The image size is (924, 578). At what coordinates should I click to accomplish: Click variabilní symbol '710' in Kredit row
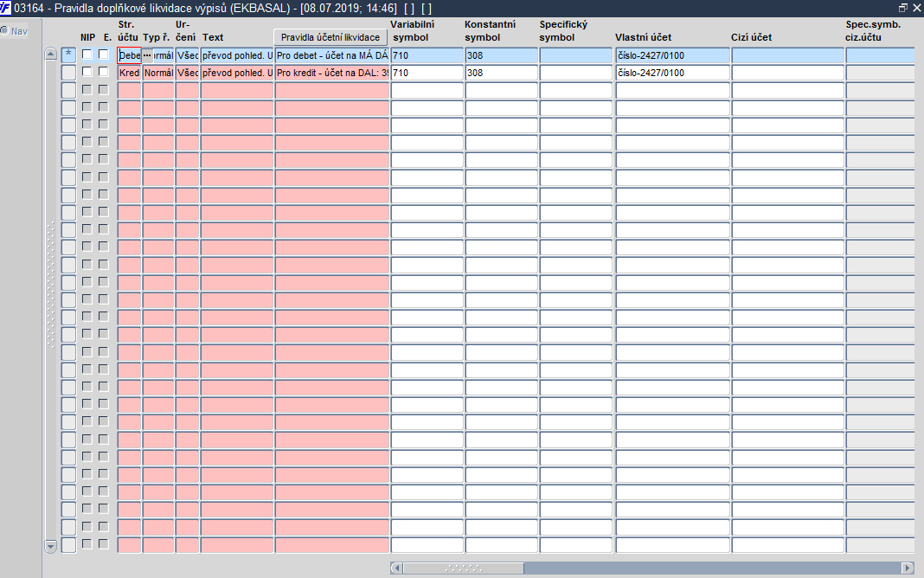coord(427,73)
